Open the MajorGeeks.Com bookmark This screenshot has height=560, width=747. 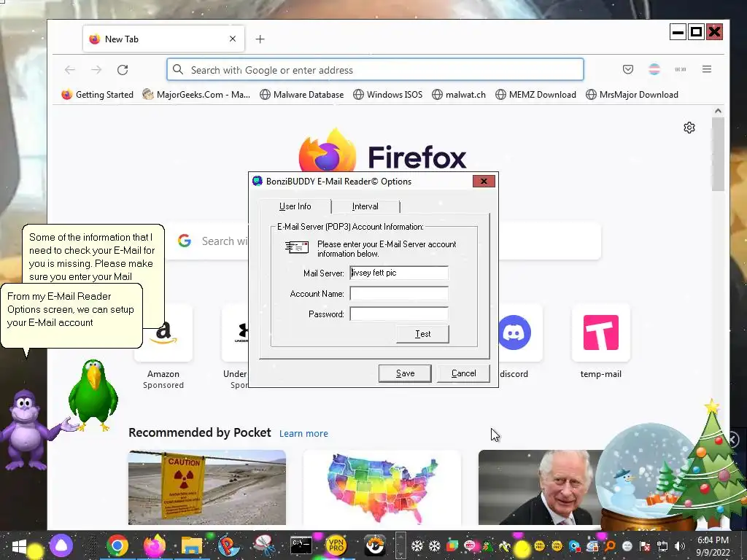196,94
